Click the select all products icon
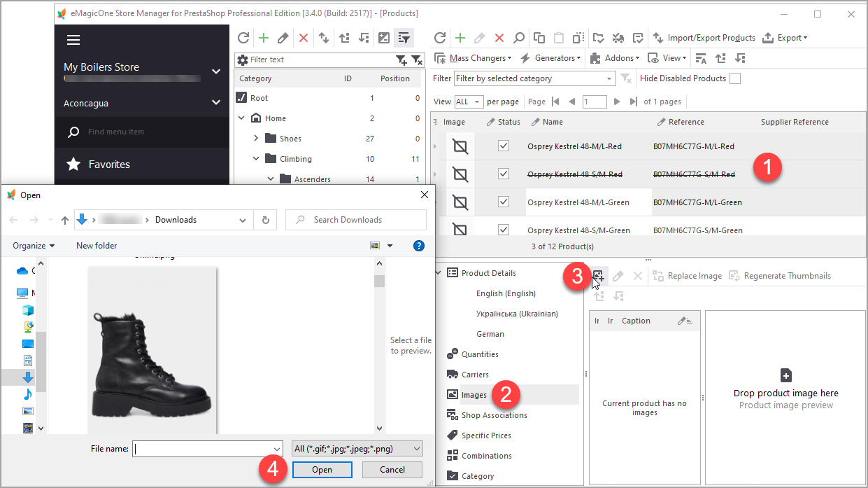868x488 pixels. (x=578, y=38)
